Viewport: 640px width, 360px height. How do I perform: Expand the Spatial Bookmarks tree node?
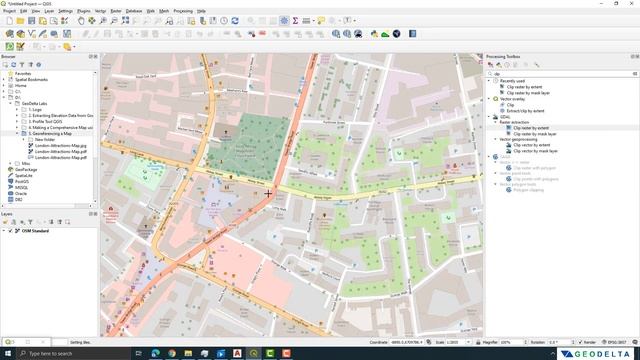coord(4,80)
